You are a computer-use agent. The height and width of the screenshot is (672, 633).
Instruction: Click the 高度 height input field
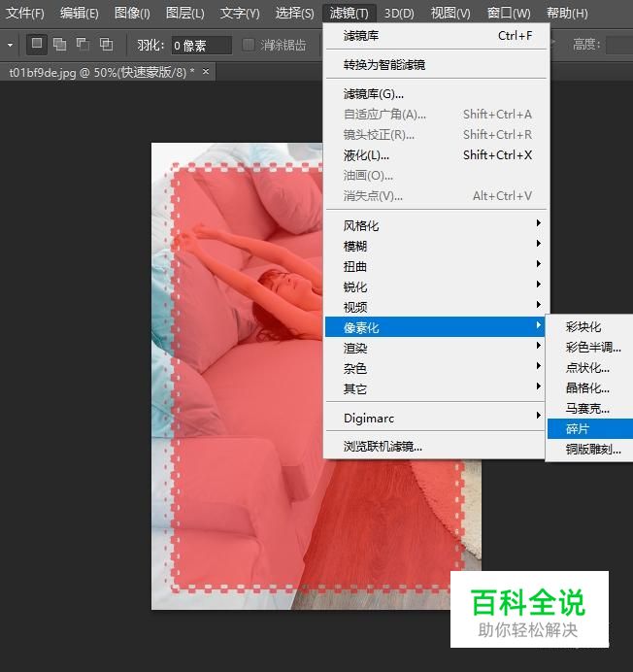pyautogui.click(x=619, y=45)
